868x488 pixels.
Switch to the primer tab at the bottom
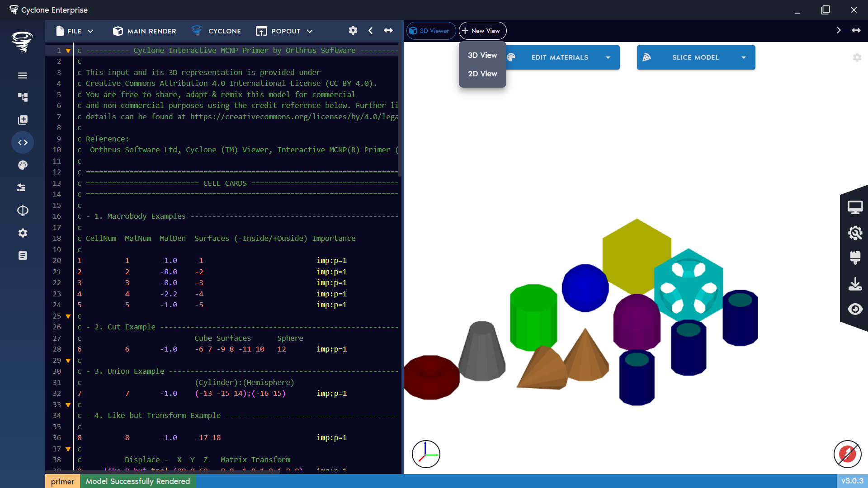[62, 481]
